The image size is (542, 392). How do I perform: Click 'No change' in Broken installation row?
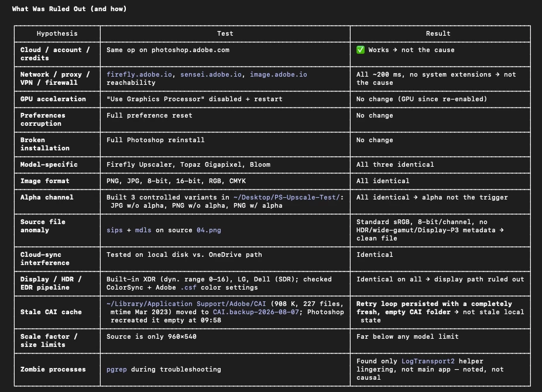[375, 140]
